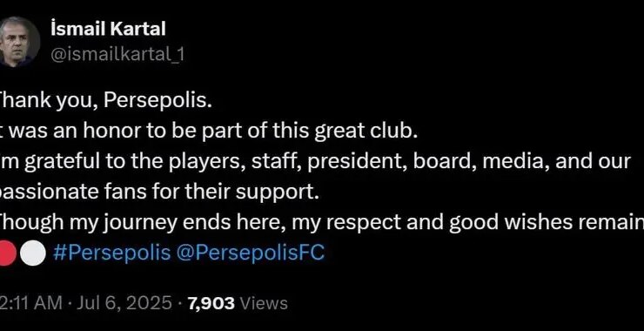The width and height of the screenshot is (644, 331).
Task: Open the @ismailkartal_1 handle link
Action: click(117, 55)
